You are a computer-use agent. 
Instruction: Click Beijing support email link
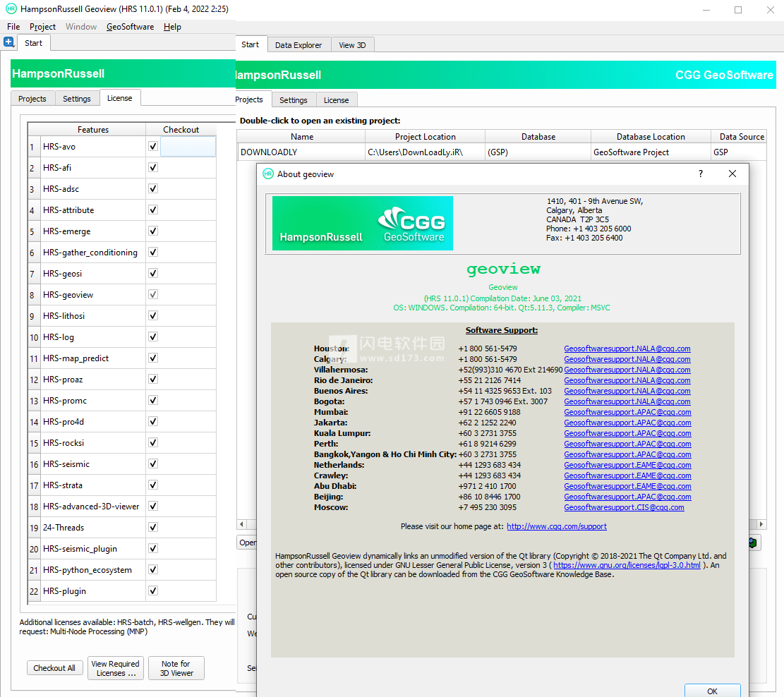coord(627,497)
